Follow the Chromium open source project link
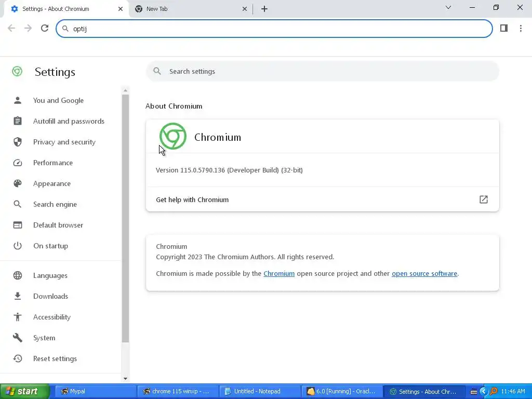This screenshot has height=399, width=532. coord(279,273)
